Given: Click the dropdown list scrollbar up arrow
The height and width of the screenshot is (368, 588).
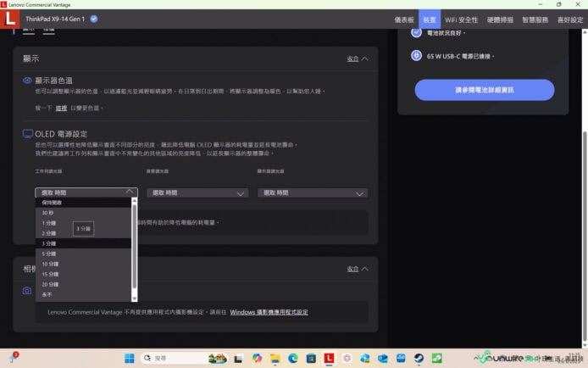Looking at the screenshot, I should (x=134, y=201).
